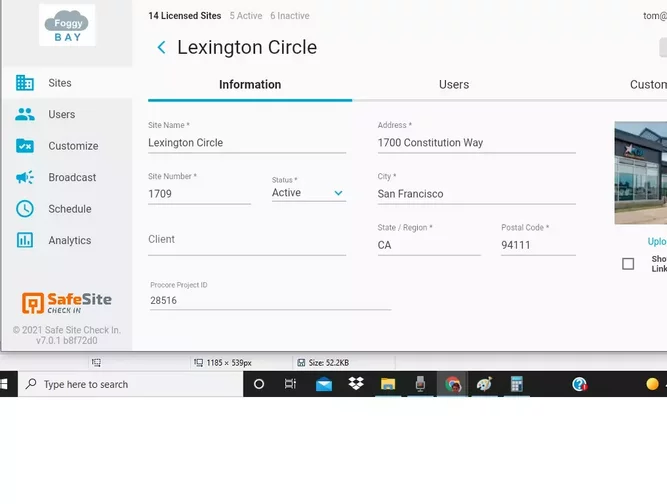Screen dimensions: 667x504
Task: Switch to the Users tab
Action: [x=454, y=85]
